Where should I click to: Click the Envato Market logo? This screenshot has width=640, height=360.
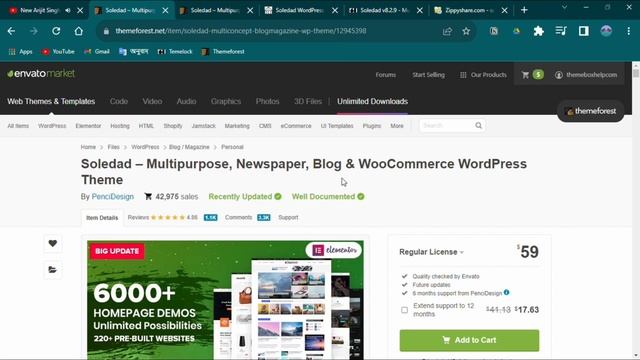[41, 74]
